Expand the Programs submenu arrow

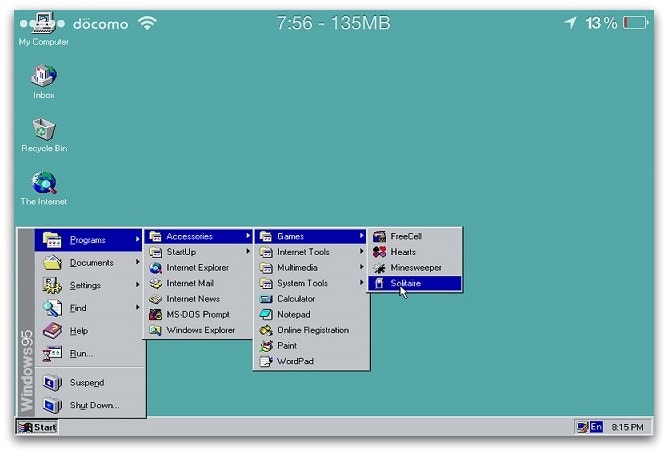point(137,239)
